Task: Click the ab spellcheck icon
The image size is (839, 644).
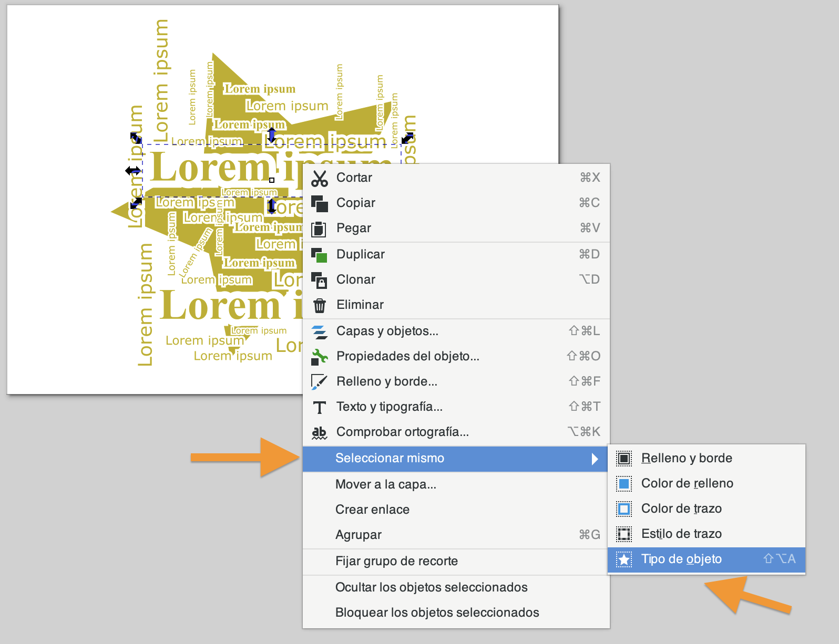Action: coord(319,432)
